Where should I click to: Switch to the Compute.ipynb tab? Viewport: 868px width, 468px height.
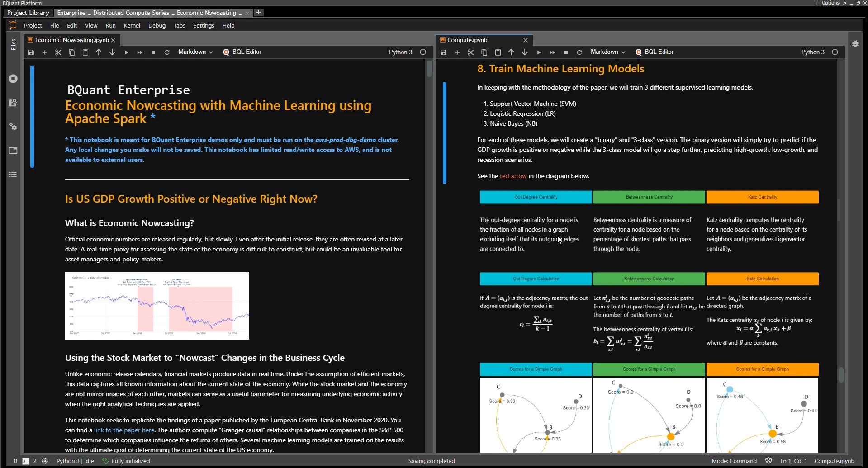click(x=468, y=40)
